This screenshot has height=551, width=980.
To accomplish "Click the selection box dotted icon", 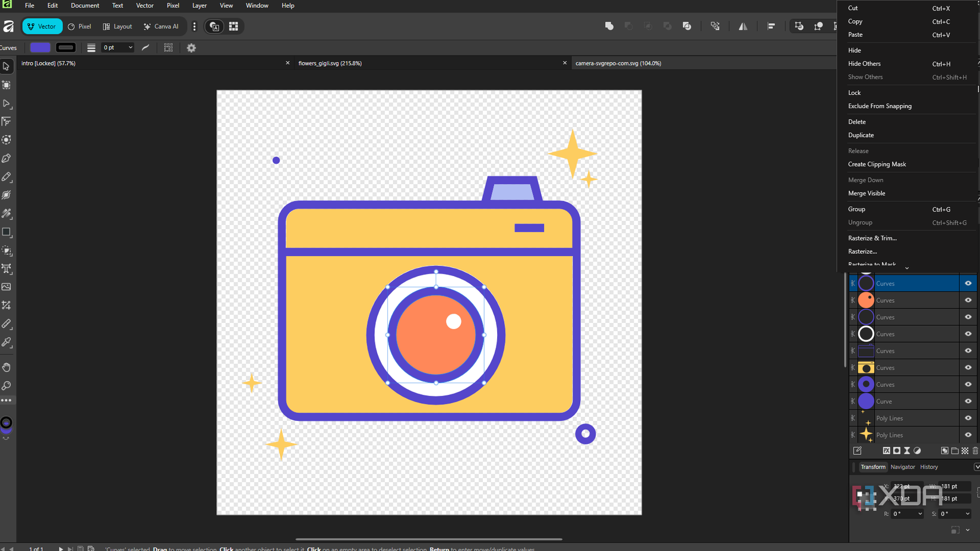I will (169, 47).
